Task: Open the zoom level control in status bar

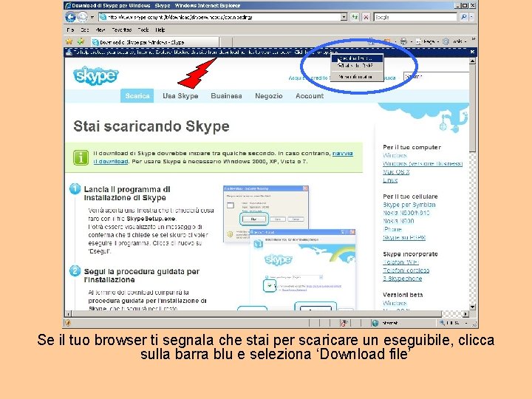Action: click(x=454, y=323)
